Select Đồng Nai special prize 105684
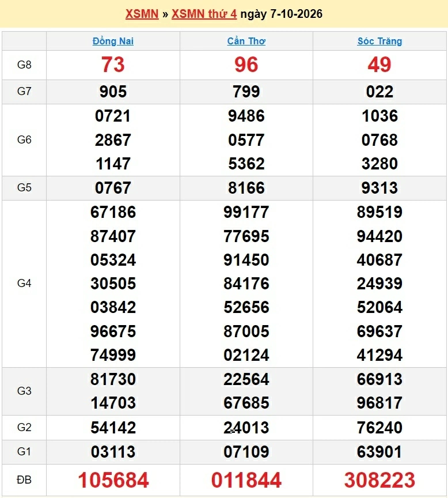 pos(113,480)
